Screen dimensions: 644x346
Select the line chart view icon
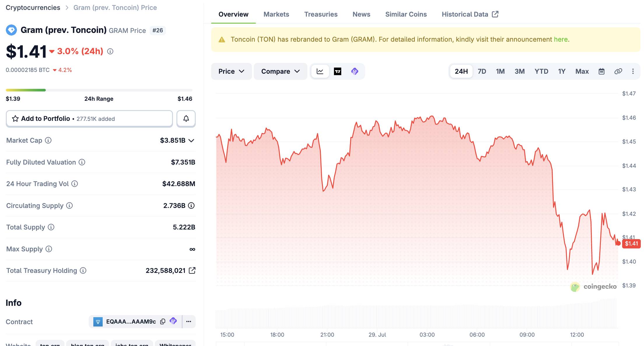click(x=320, y=71)
